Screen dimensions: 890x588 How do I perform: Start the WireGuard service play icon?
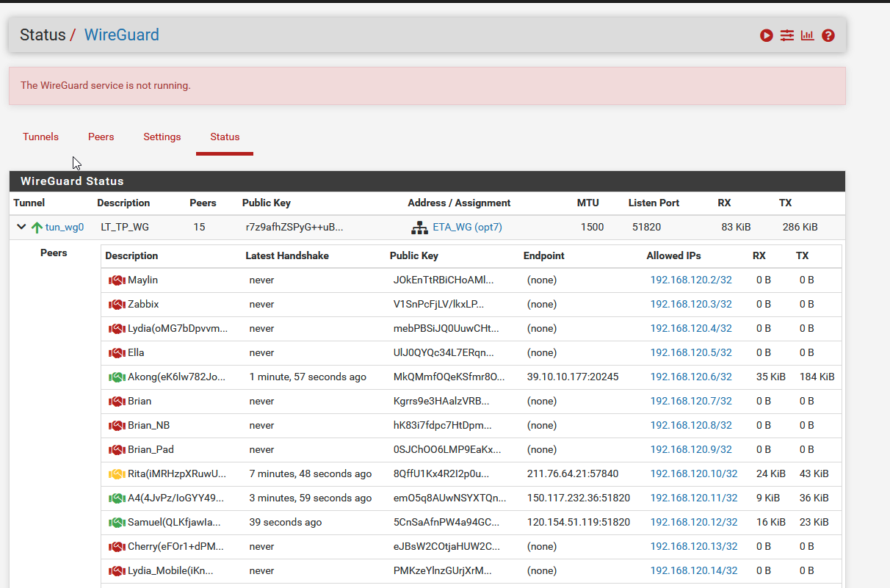767,35
